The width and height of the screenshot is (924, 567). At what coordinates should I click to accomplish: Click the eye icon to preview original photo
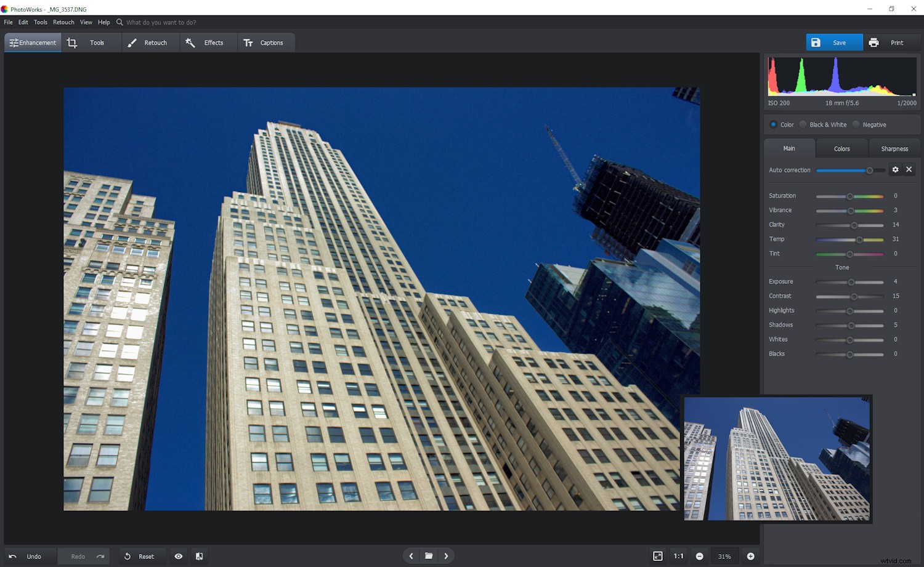178,556
